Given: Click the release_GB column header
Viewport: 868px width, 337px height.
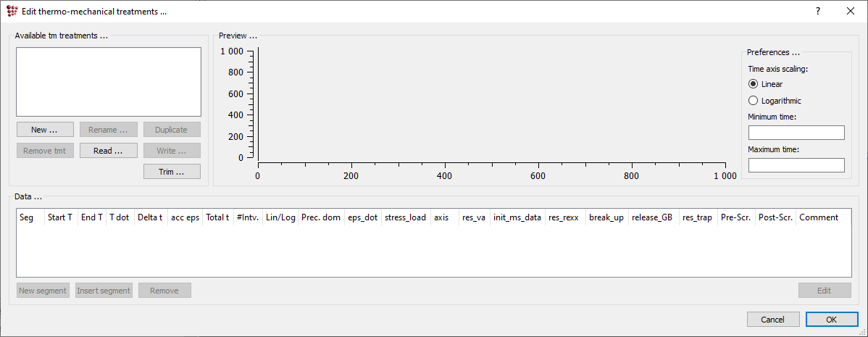Looking at the screenshot, I should click(652, 217).
